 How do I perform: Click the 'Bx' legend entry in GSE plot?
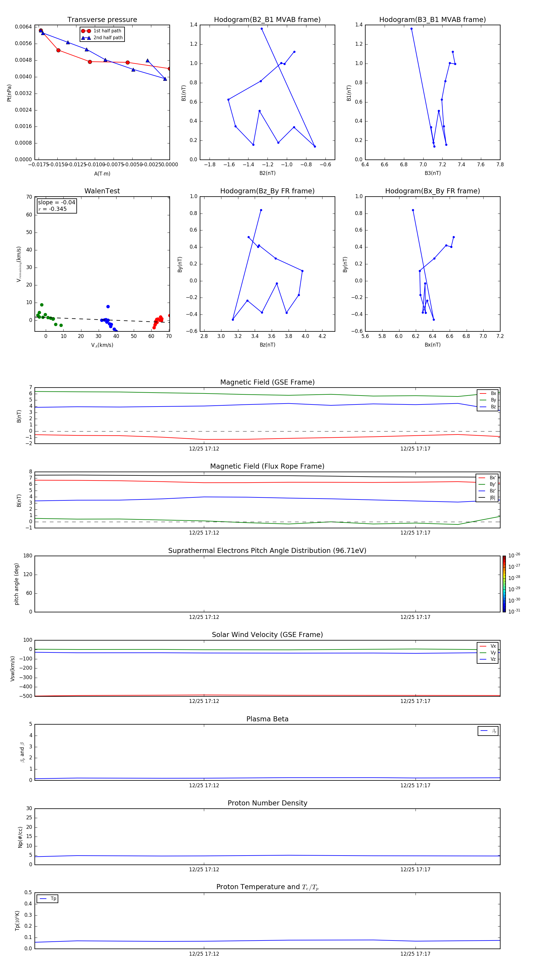tap(488, 393)
